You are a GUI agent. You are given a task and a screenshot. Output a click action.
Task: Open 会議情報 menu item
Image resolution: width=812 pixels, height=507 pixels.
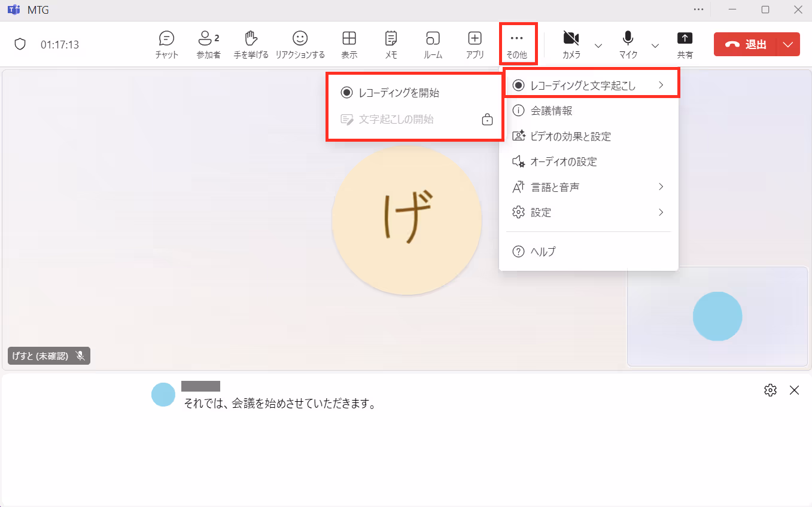click(x=589, y=111)
